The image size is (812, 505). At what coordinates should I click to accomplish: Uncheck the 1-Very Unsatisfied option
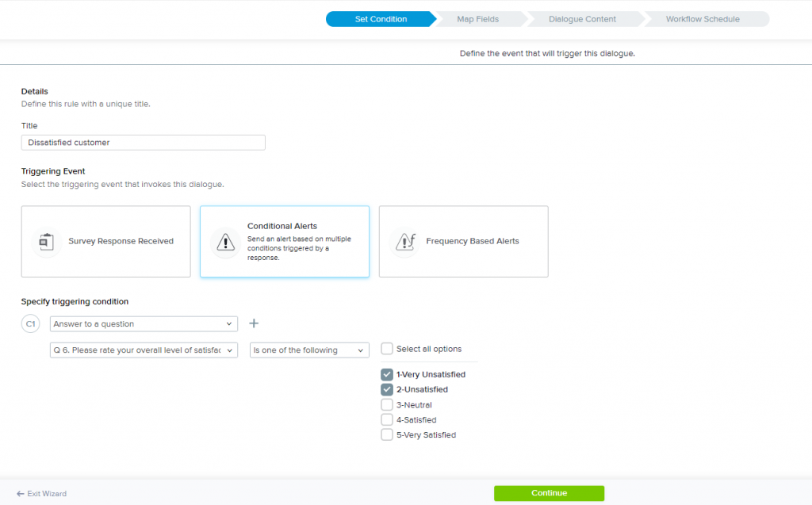[387, 374]
